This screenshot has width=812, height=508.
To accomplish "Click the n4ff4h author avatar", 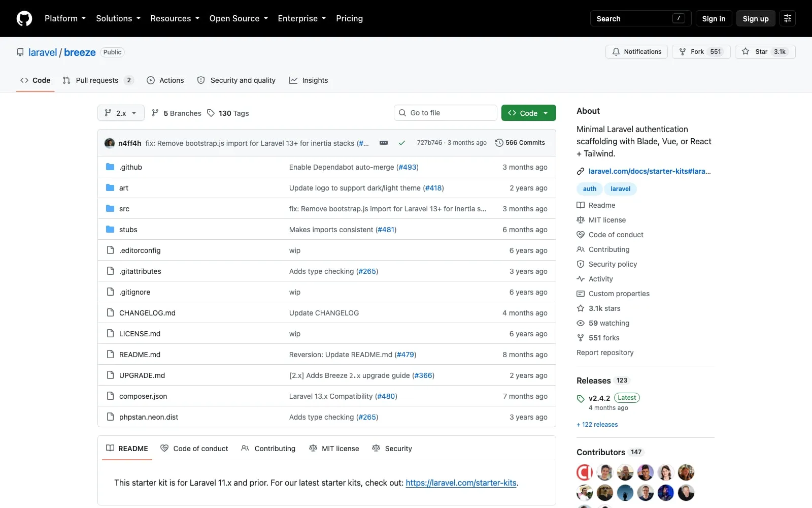I will 110,143.
